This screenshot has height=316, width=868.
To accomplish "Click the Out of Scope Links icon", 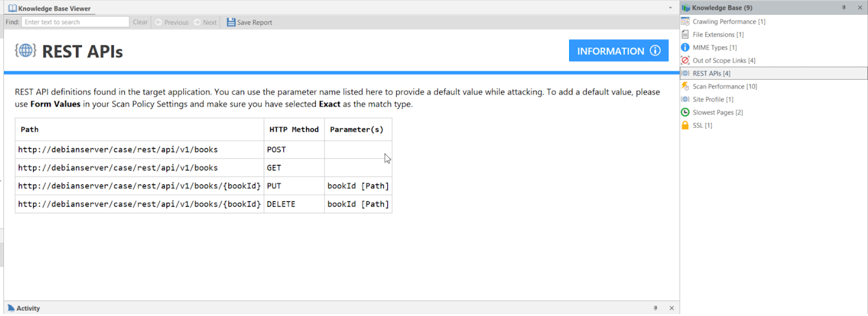I will [685, 60].
